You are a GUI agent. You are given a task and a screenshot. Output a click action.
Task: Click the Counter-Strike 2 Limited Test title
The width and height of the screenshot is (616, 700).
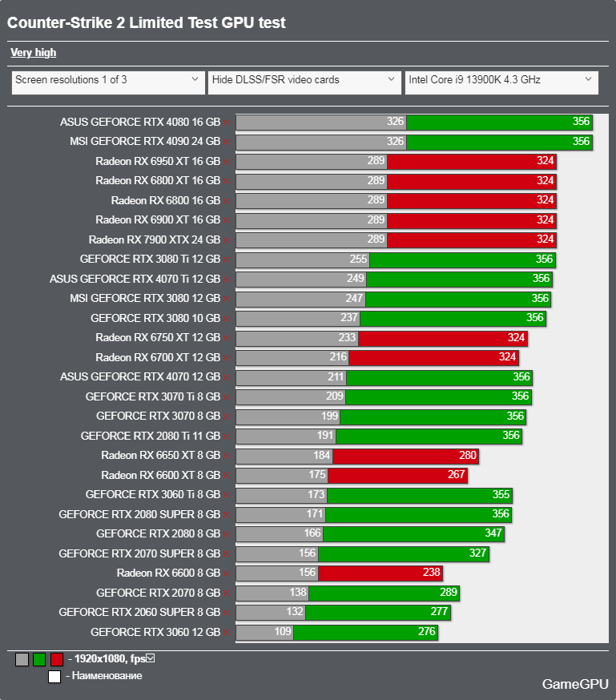(146, 22)
